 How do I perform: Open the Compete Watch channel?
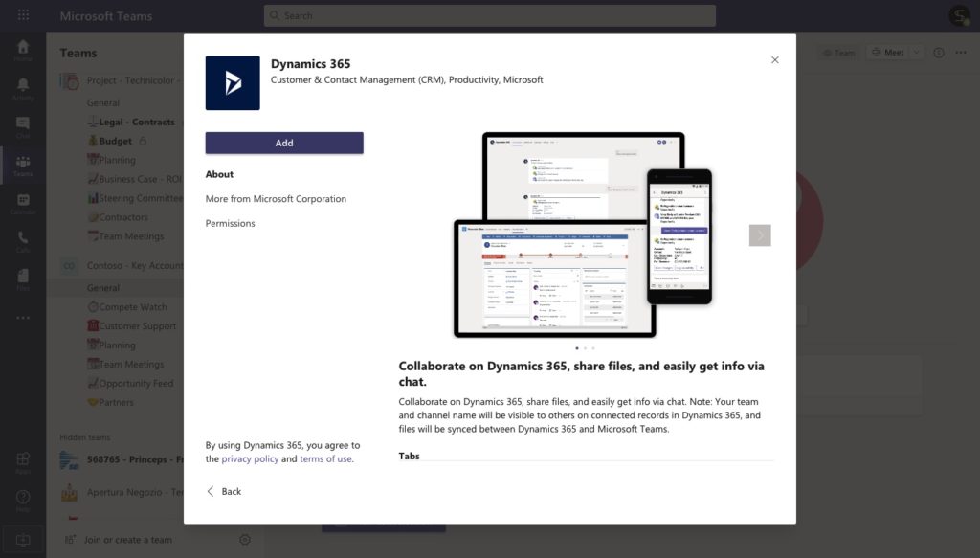coord(127,307)
